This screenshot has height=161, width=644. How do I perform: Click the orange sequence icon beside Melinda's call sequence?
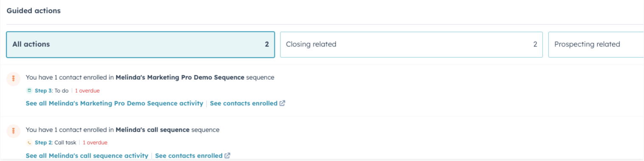pos(13,131)
